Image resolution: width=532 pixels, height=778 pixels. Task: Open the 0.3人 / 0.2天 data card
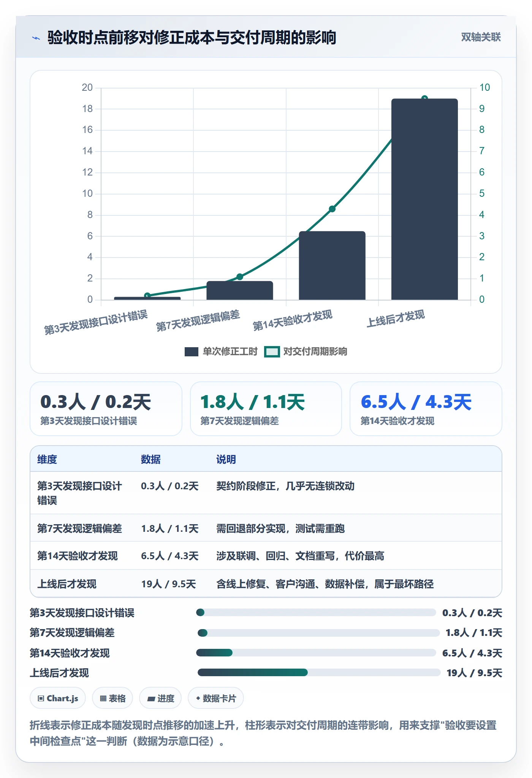click(x=106, y=409)
